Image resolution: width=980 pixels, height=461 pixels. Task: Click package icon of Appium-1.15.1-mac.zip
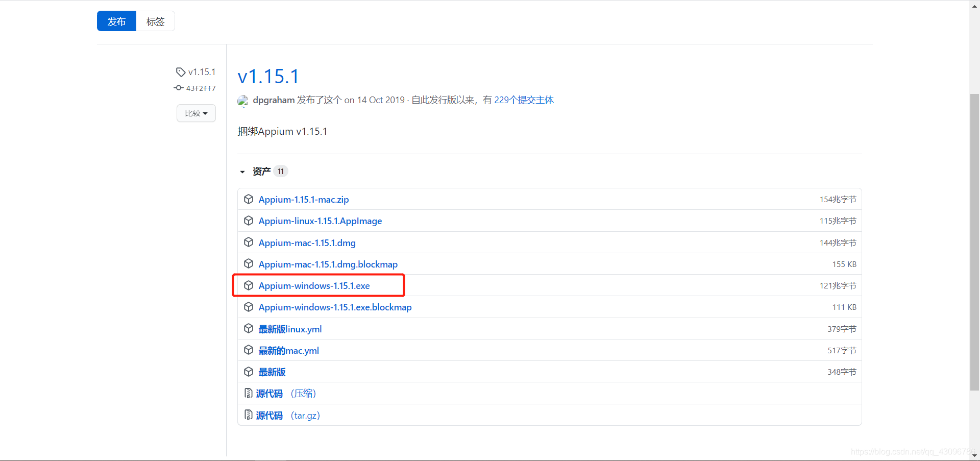coord(249,199)
